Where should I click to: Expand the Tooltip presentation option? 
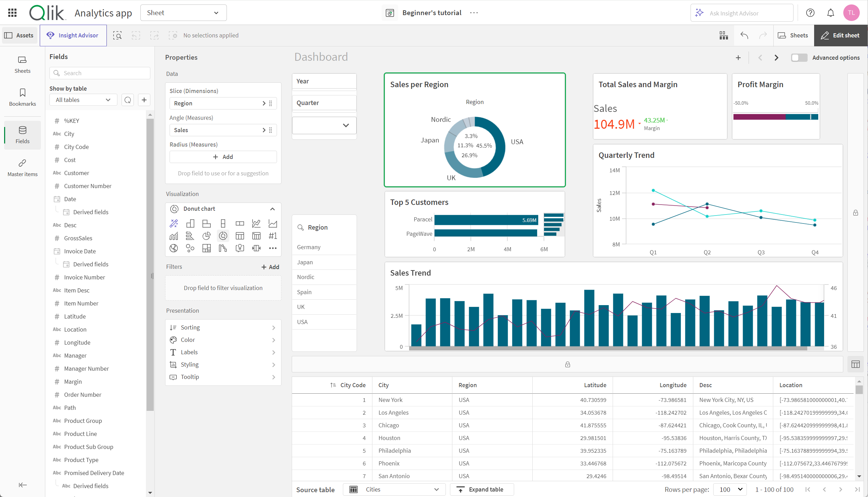[223, 377]
